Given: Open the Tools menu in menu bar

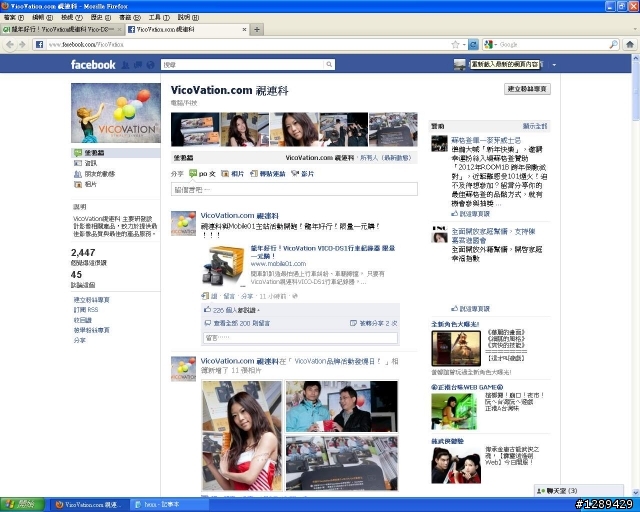Looking at the screenshot, I should (159, 18).
